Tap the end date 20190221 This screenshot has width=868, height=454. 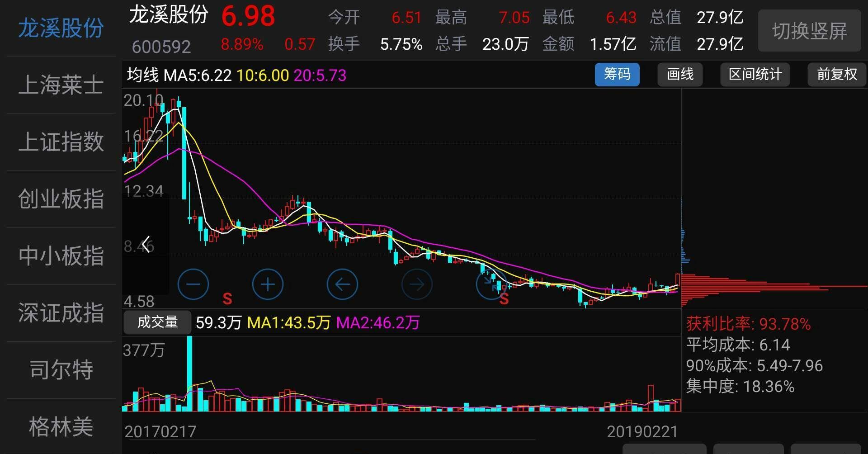coord(642,432)
